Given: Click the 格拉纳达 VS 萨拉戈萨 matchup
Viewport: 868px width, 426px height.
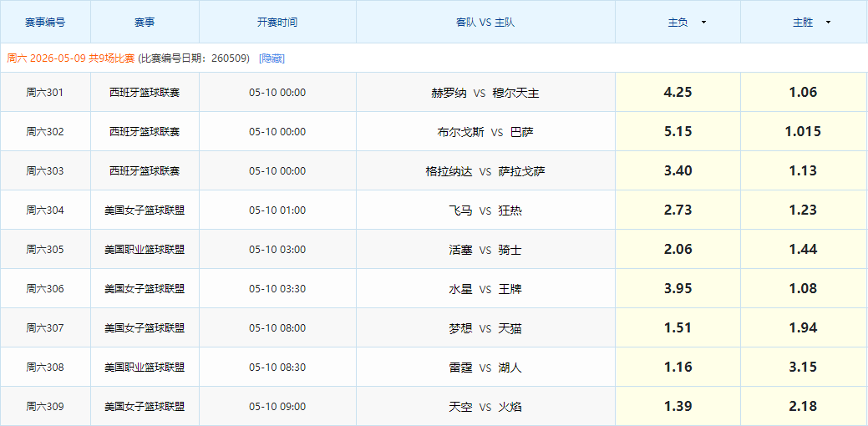Looking at the screenshot, I should click(485, 171).
